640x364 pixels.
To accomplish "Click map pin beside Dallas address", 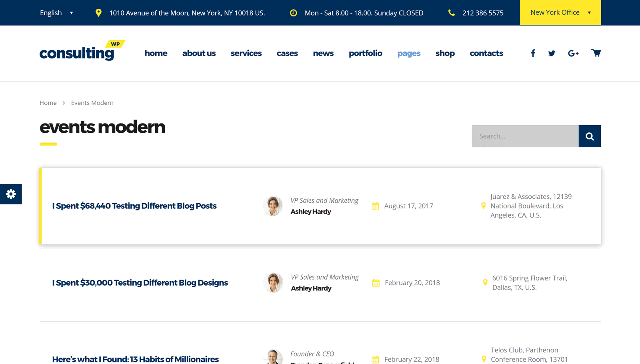I will [x=485, y=282].
